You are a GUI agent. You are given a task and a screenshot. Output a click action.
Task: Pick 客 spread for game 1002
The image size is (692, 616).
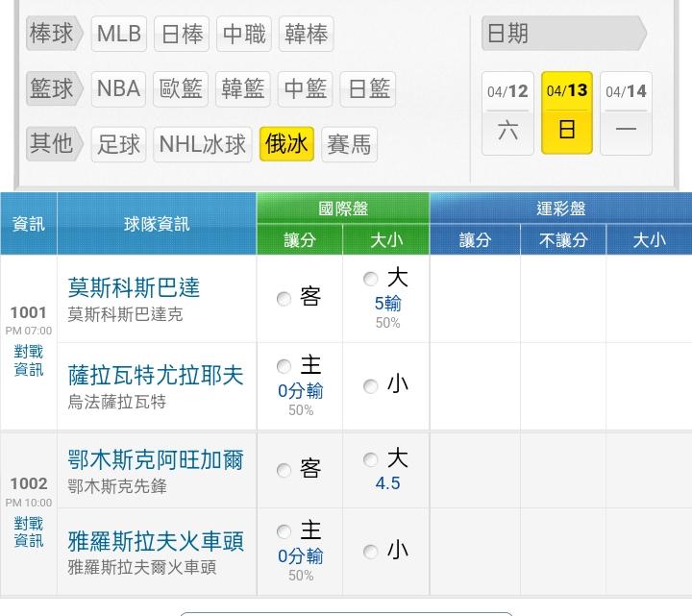coord(284,470)
